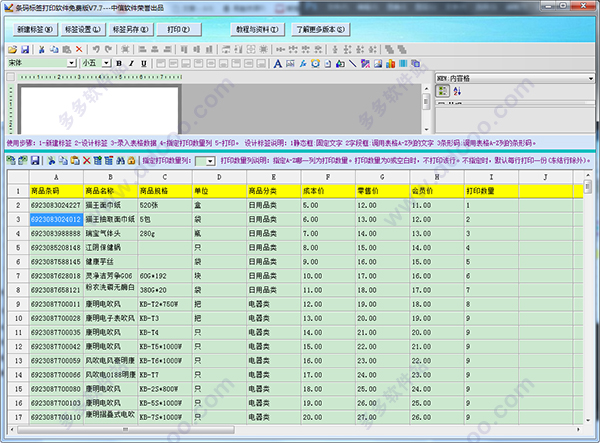The width and height of the screenshot is (600, 443).
Task: Cut selection using the top toolbar scissors
Action: [x=42, y=49]
